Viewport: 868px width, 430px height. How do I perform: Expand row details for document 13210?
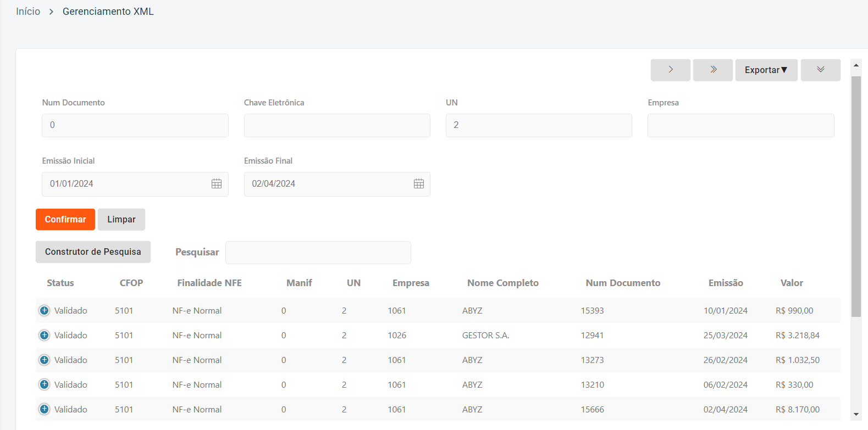click(x=45, y=385)
